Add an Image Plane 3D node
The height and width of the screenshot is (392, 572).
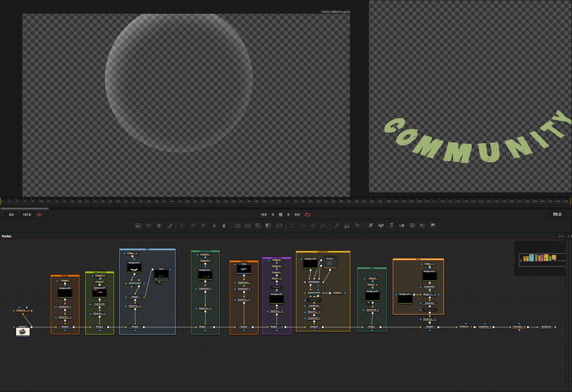(370, 226)
